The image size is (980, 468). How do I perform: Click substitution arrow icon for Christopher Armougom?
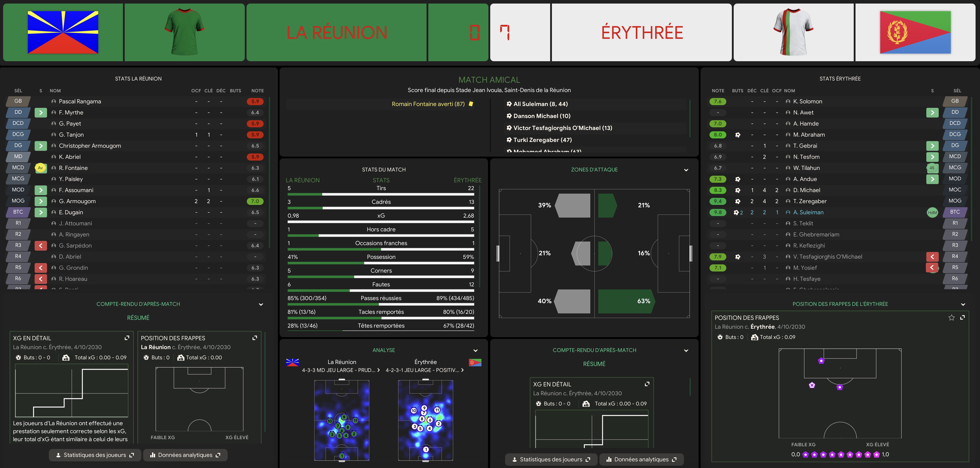41,146
